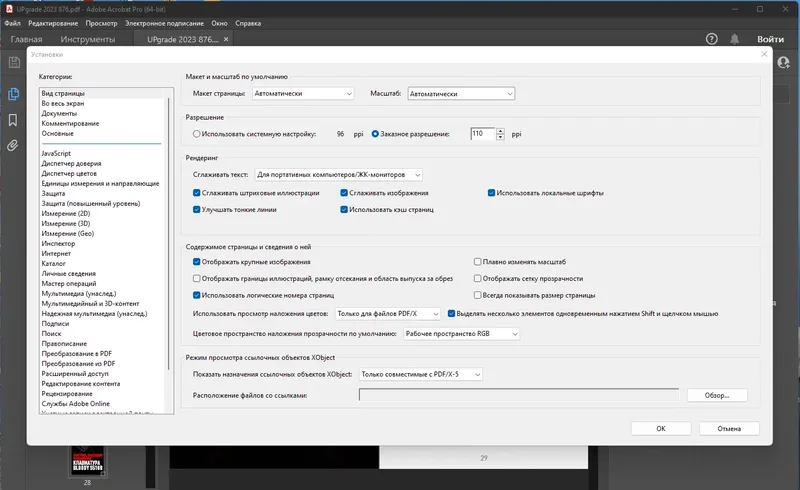Open the notifications bell icon

tap(734, 39)
